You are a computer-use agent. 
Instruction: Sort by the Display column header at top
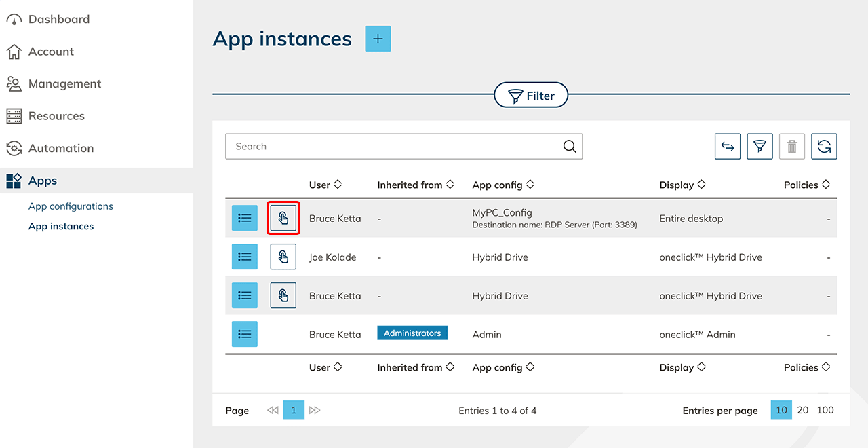tap(683, 185)
